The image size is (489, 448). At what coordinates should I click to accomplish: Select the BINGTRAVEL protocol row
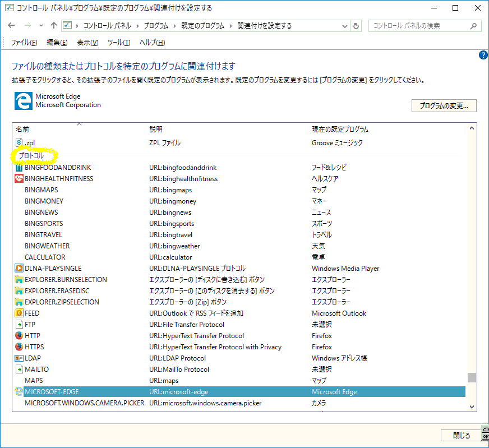[x=239, y=235]
